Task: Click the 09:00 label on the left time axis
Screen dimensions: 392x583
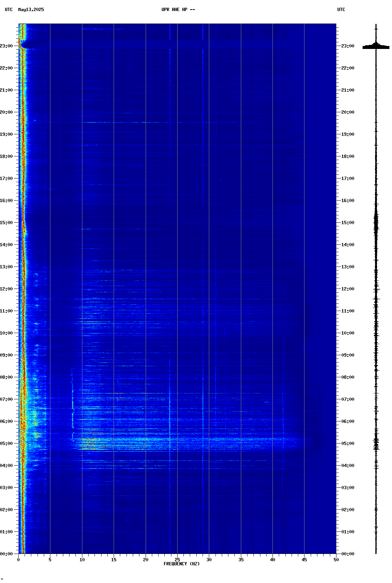Action: click(6, 355)
